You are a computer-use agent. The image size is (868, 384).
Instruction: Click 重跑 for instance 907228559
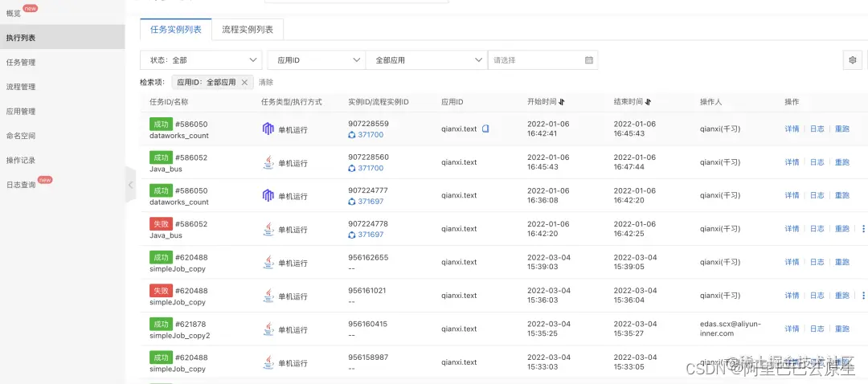[842, 129]
